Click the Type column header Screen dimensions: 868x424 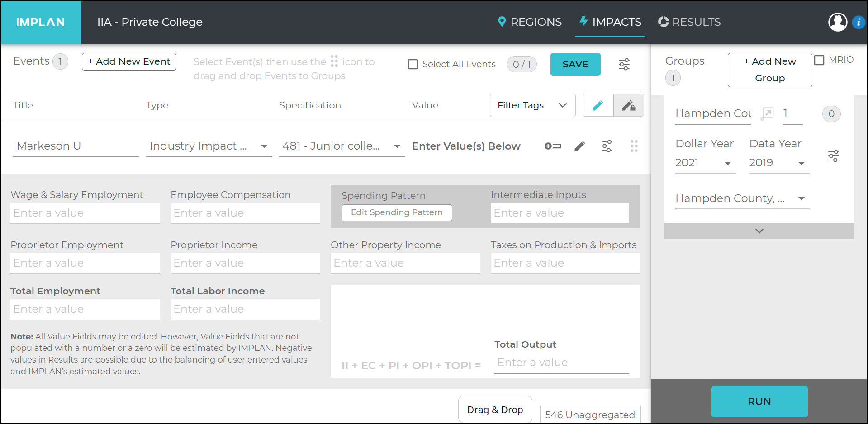coord(157,105)
